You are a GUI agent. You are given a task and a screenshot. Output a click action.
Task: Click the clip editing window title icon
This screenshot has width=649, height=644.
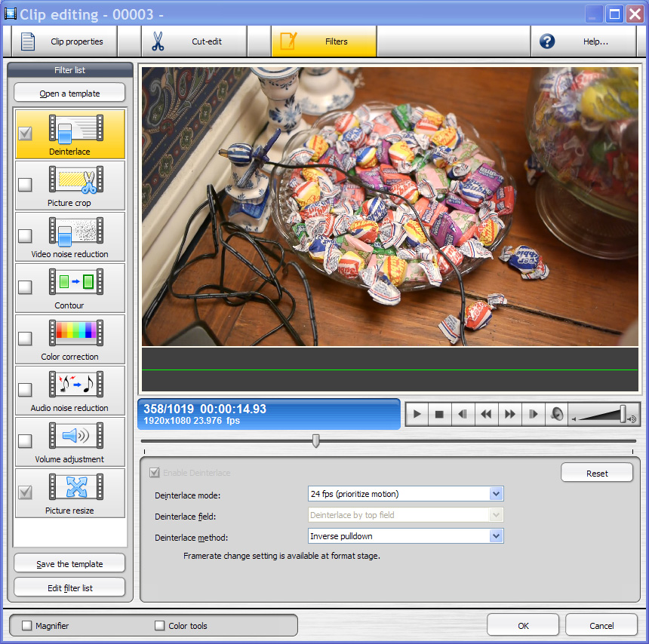click(11, 14)
